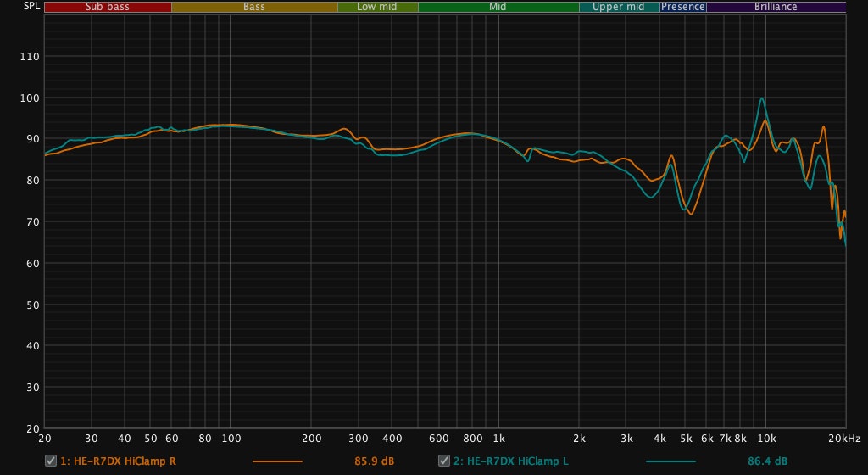Select the Mid frequency band header
The height and width of the screenshot is (475, 868).
click(x=498, y=7)
